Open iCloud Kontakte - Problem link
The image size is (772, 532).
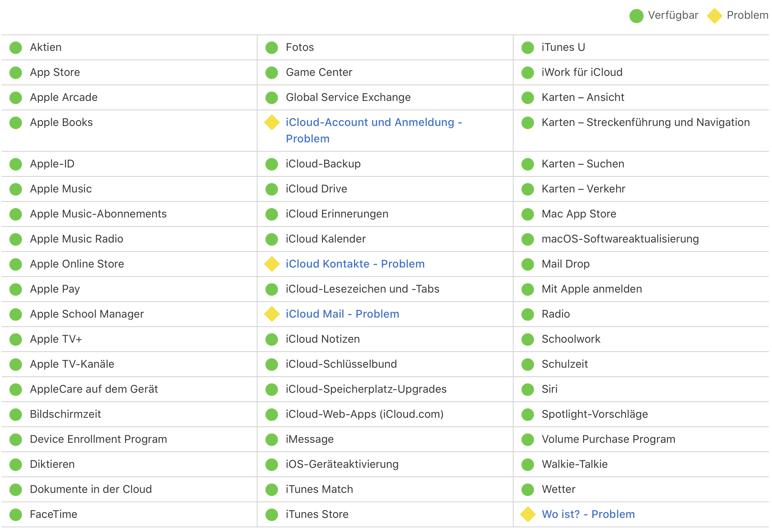(355, 264)
